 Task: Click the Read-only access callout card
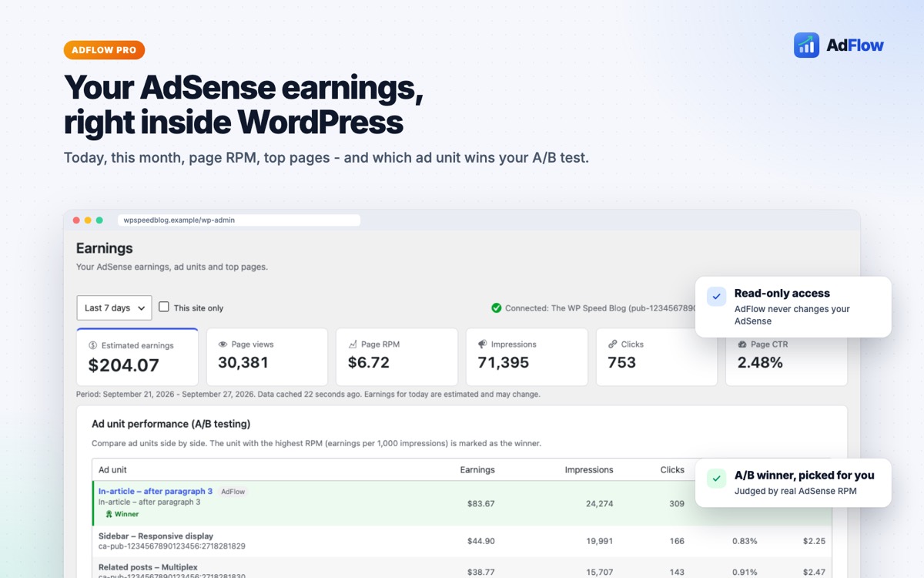pyautogui.click(x=793, y=307)
